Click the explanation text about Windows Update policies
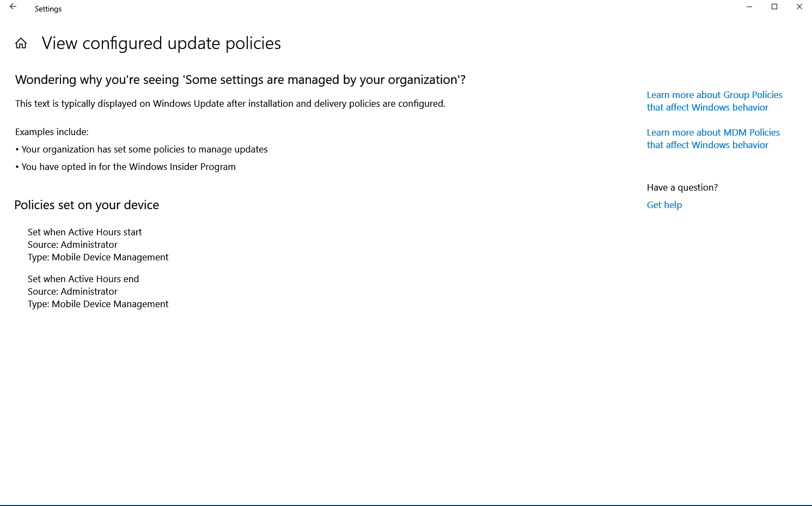Image resolution: width=812 pixels, height=506 pixels. [x=230, y=103]
